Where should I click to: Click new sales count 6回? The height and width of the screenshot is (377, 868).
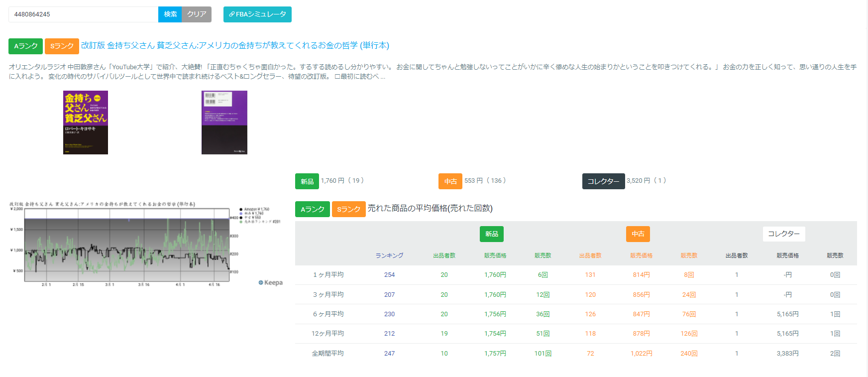542,275
